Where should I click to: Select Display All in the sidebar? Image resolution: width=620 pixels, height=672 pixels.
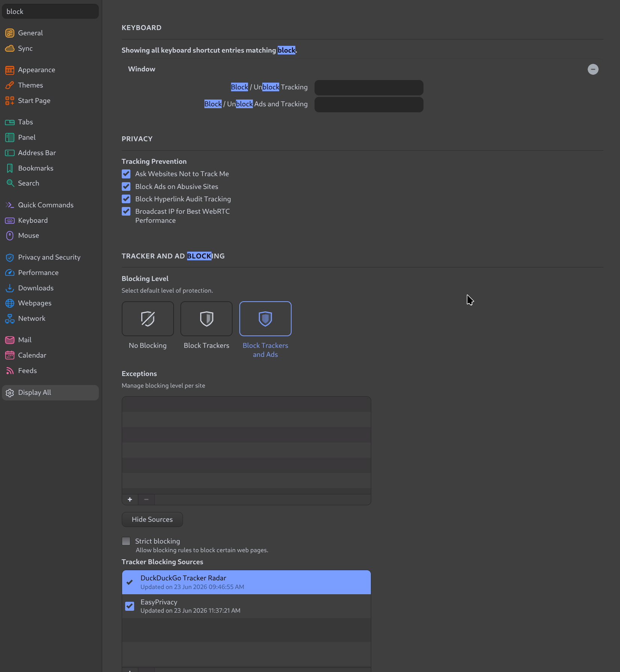tap(50, 393)
